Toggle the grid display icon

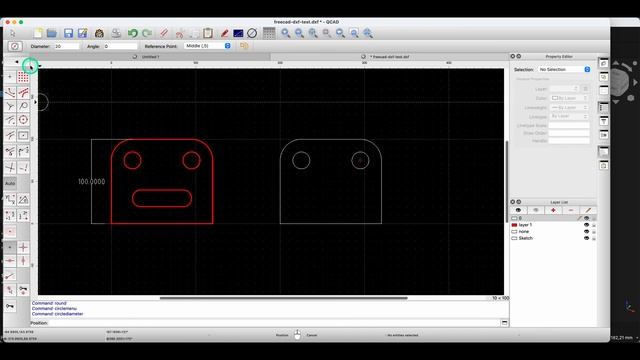click(x=269, y=33)
